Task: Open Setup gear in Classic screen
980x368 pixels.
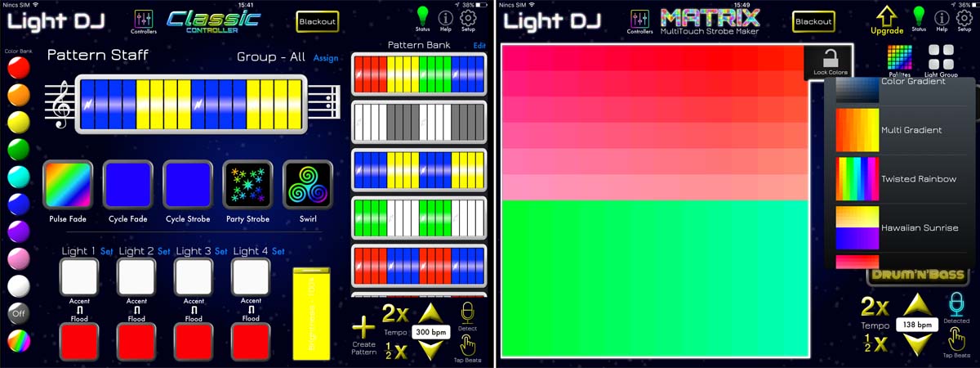Action: (468, 20)
